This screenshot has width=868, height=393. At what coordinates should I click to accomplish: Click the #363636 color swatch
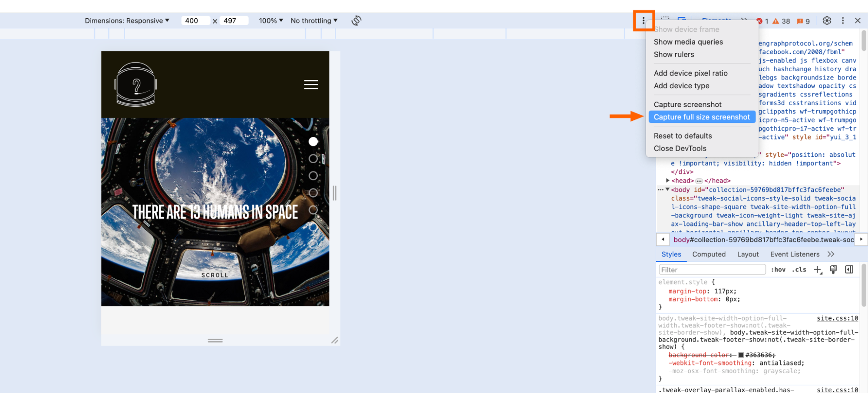[740, 354]
